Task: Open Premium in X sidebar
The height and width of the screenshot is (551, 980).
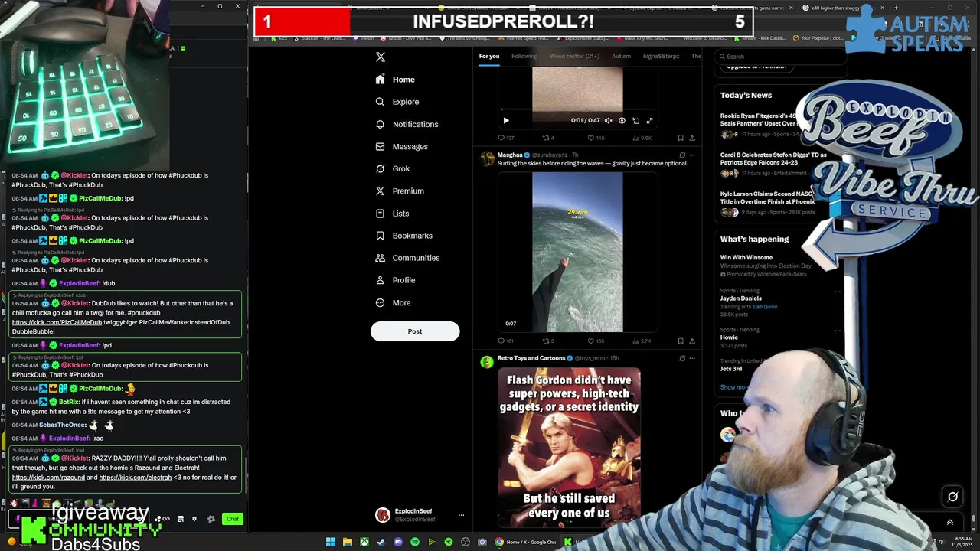Action: coord(399,191)
